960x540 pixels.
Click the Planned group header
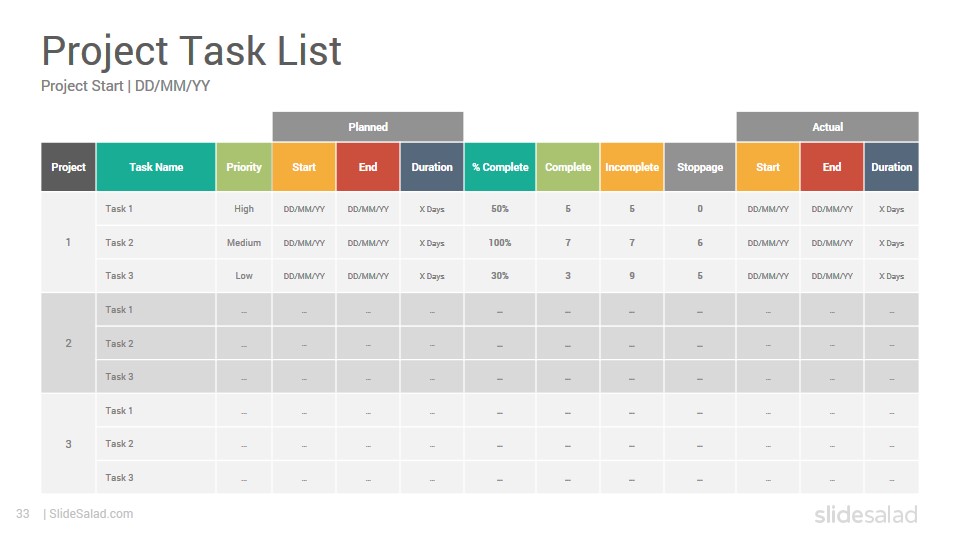point(367,127)
